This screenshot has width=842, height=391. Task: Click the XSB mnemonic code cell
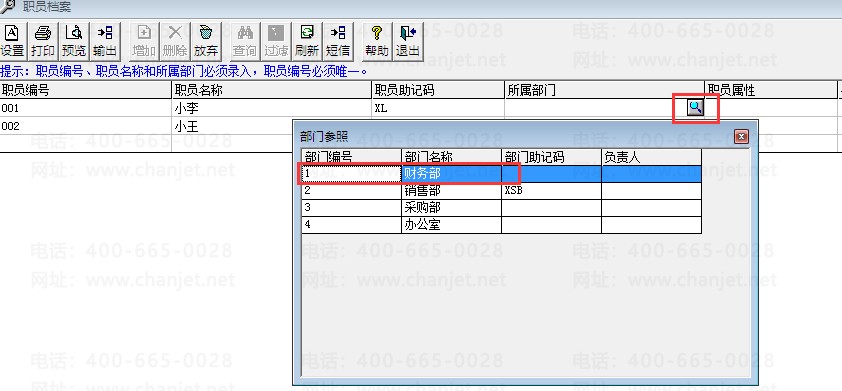pyautogui.click(x=551, y=191)
